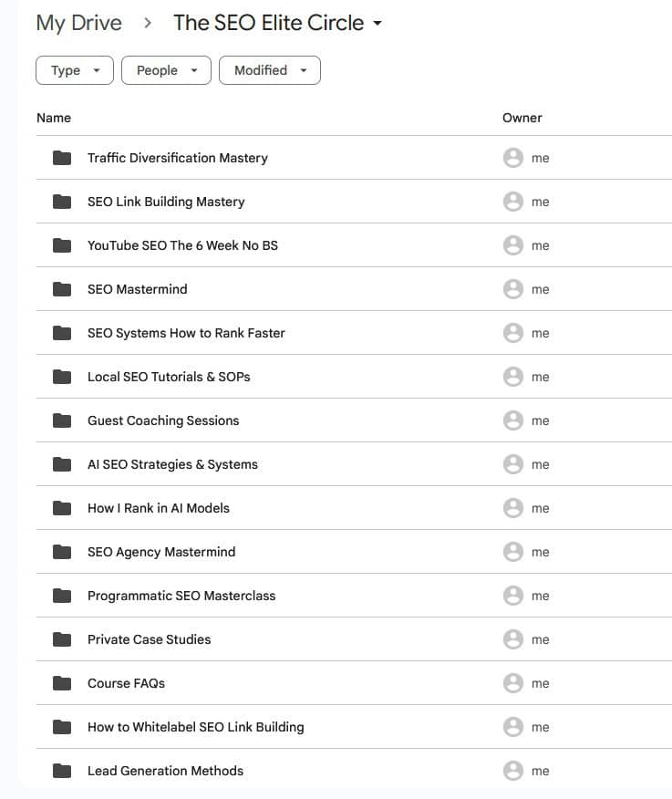Expand the Modified filter dropdown
Viewport: 672px width, 799px height.
click(x=270, y=70)
